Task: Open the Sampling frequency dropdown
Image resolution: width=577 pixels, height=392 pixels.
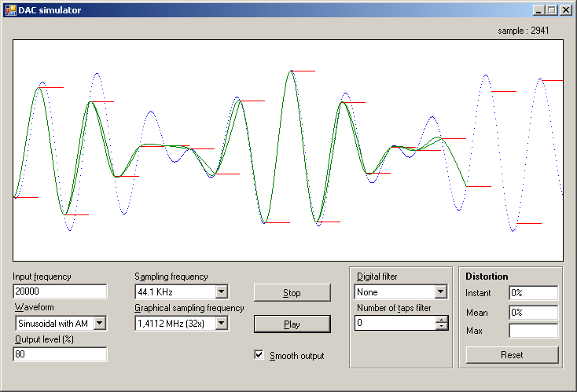Action: tap(221, 292)
